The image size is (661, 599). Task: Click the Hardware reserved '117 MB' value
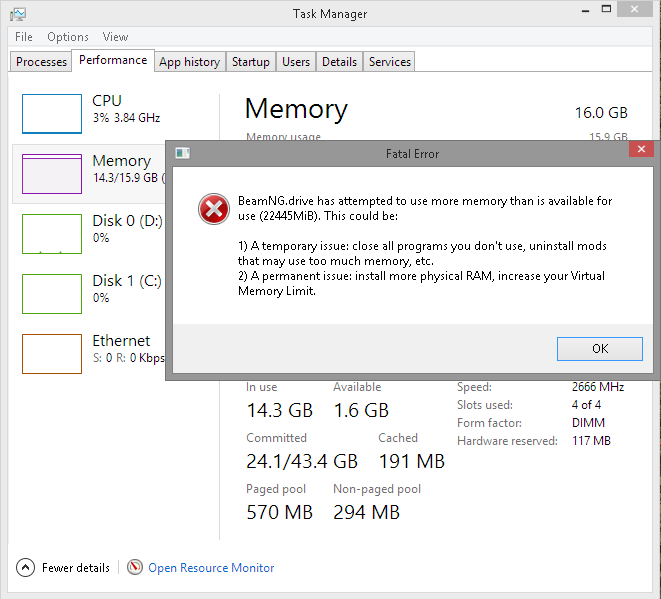pos(591,441)
